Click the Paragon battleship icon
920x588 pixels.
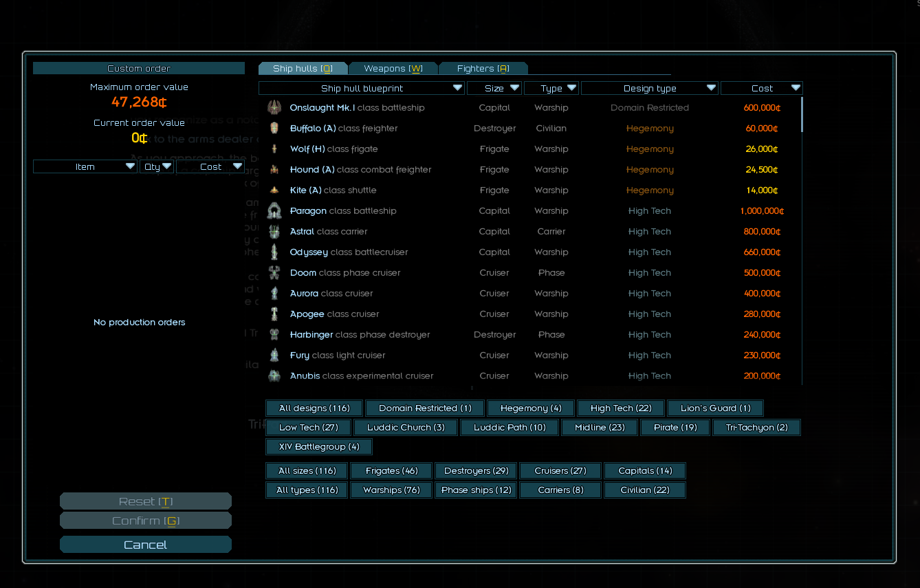pyautogui.click(x=274, y=210)
